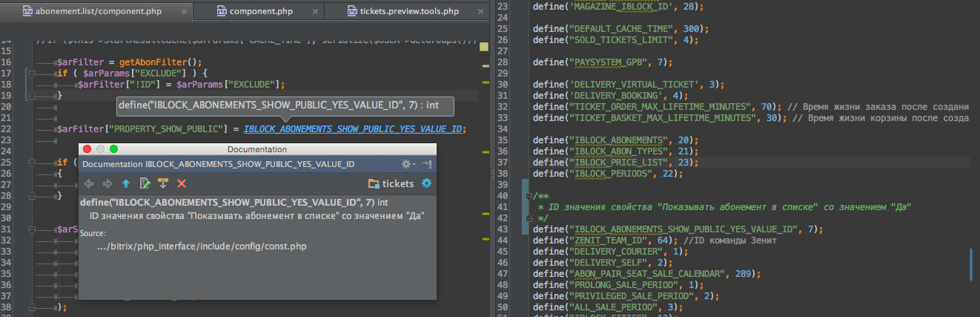Toggle fold marker at line 25 if statement
The image size is (980, 317).
click(x=32, y=162)
